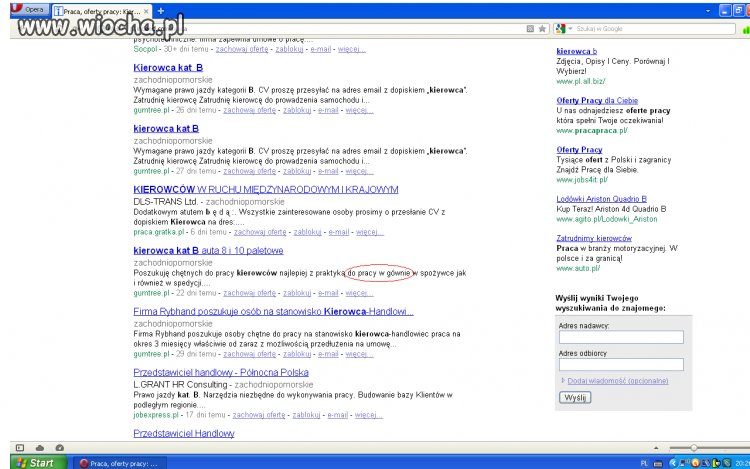Click the Szukaj w Google search field
750x469 pixels.
coord(654,29)
